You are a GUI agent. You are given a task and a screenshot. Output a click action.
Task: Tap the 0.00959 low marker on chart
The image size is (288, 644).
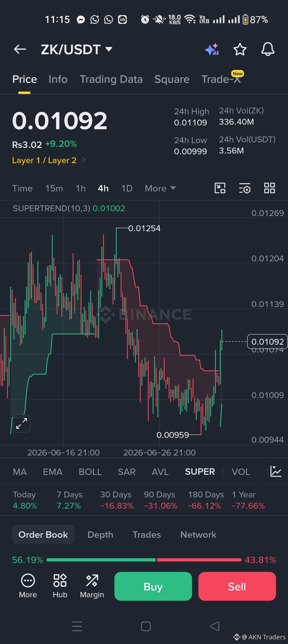pyautogui.click(x=173, y=435)
